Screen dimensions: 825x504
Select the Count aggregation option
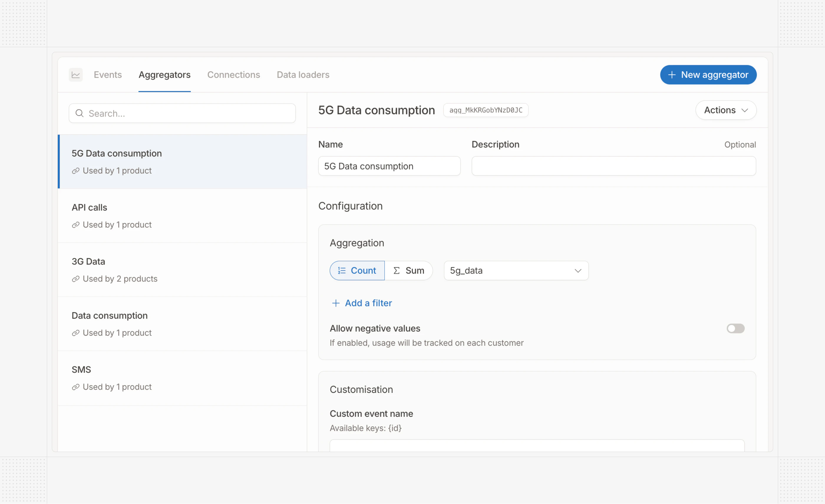tap(357, 271)
